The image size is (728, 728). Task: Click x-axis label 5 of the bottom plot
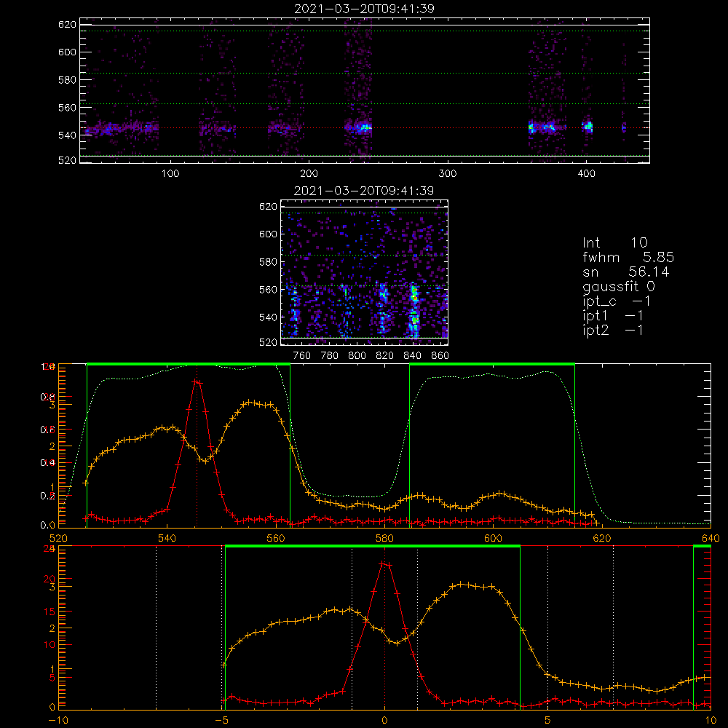(x=548, y=720)
